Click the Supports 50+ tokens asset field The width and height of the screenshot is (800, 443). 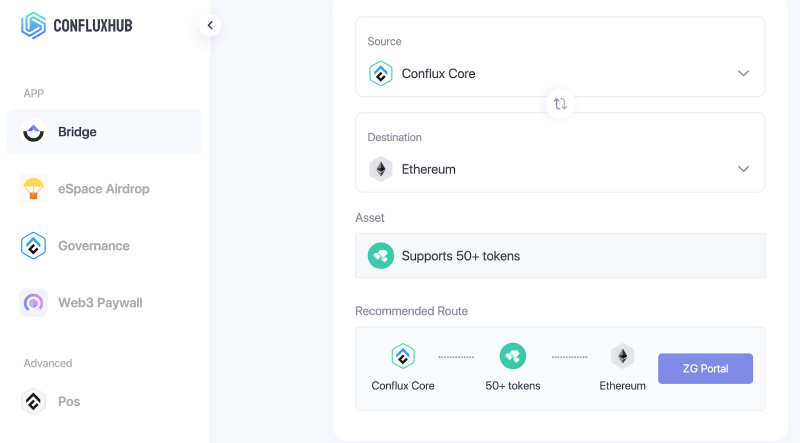click(560, 256)
